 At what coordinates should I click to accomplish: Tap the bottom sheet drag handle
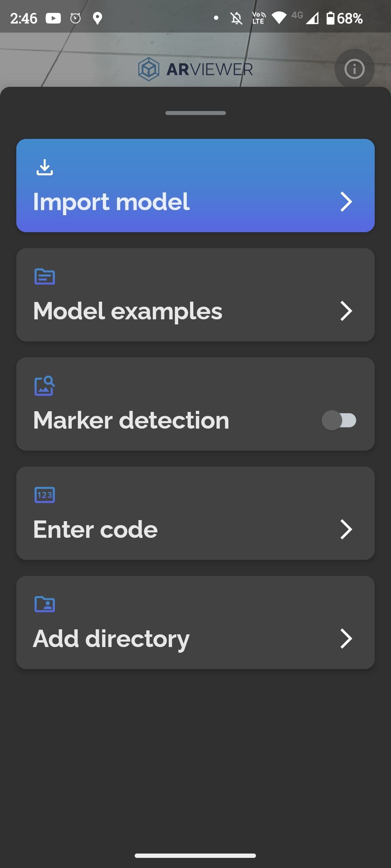[195, 113]
